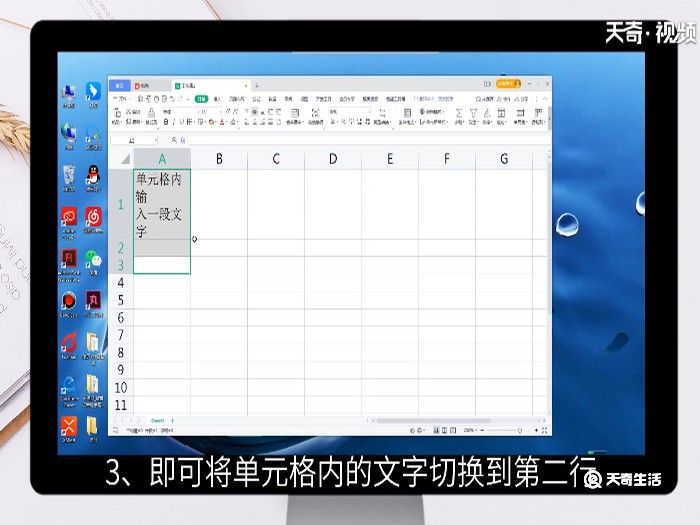700x525 pixels.
Task: Click the Format Painter brush icon
Action: [151, 113]
